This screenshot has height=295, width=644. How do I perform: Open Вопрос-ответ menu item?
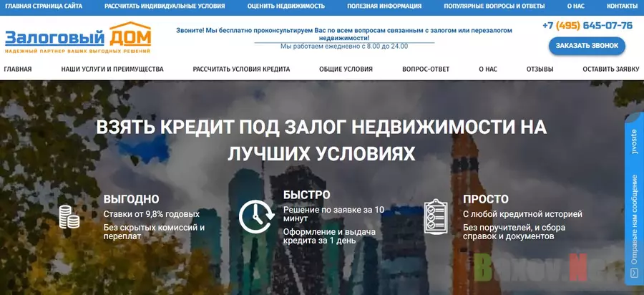pos(426,69)
